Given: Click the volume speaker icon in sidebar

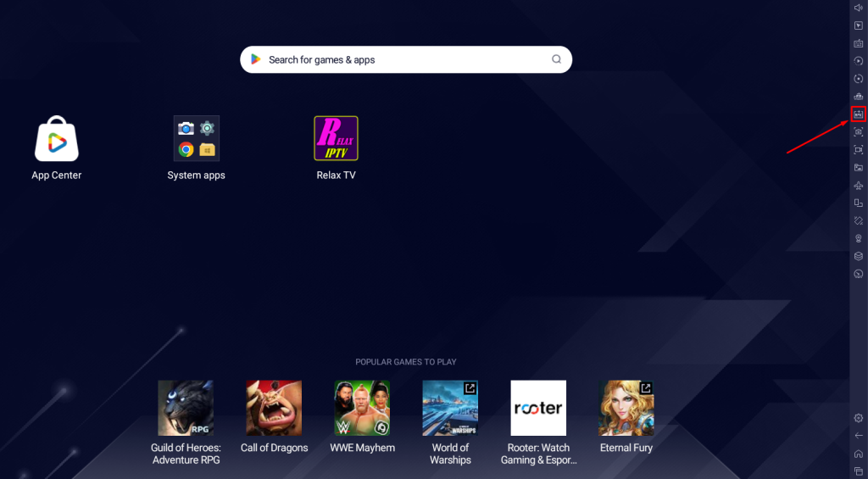Looking at the screenshot, I should point(858,8).
